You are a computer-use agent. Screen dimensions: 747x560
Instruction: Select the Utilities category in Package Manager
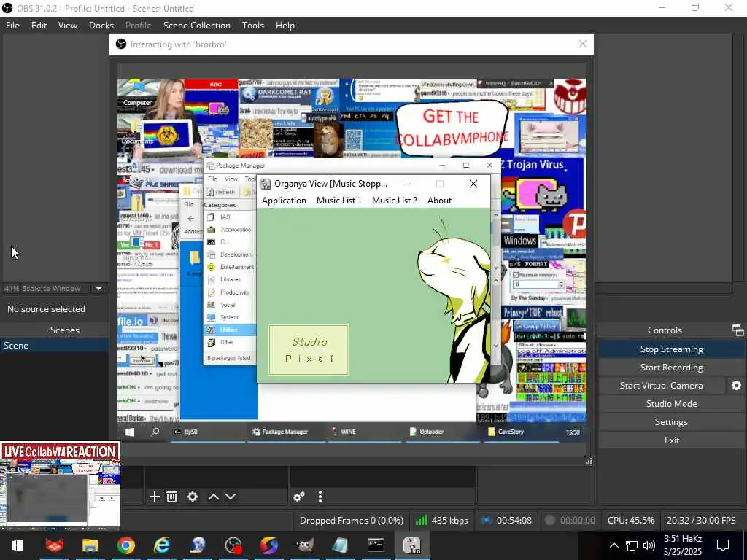(230, 330)
